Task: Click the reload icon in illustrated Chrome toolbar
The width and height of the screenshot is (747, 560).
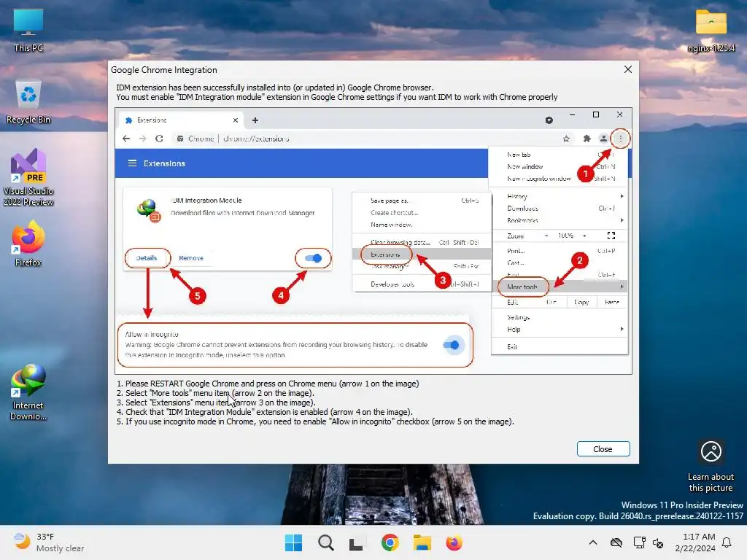Action: pyautogui.click(x=159, y=139)
